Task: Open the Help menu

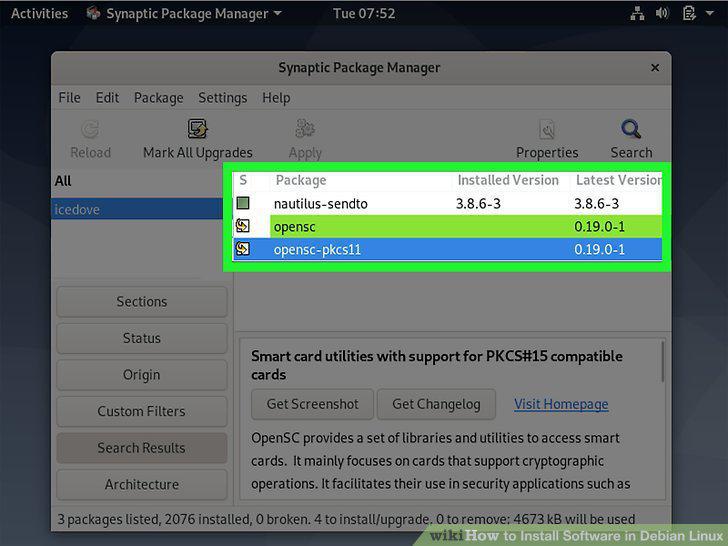Action: (x=276, y=98)
